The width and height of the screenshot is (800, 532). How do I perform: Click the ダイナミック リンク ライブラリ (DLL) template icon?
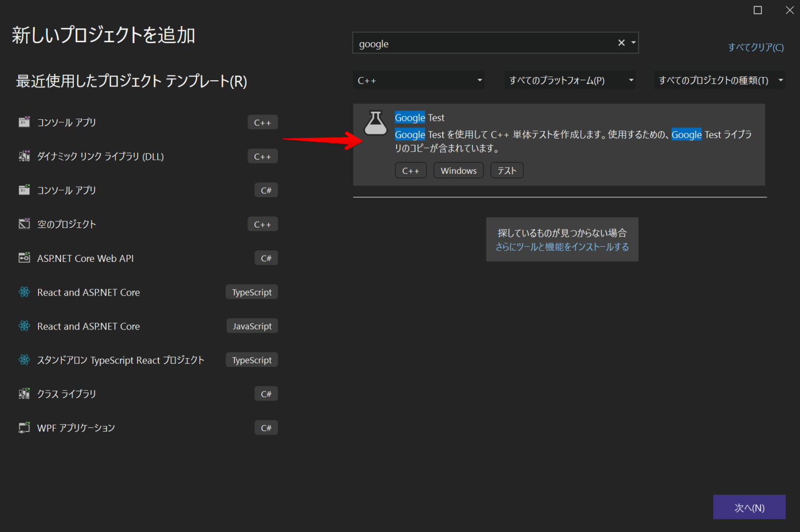(x=24, y=156)
